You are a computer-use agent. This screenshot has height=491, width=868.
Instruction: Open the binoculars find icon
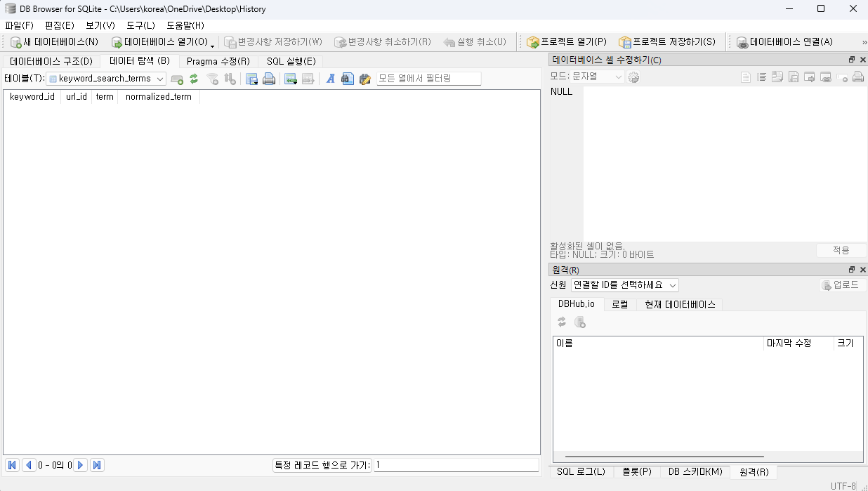click(347, 79)
